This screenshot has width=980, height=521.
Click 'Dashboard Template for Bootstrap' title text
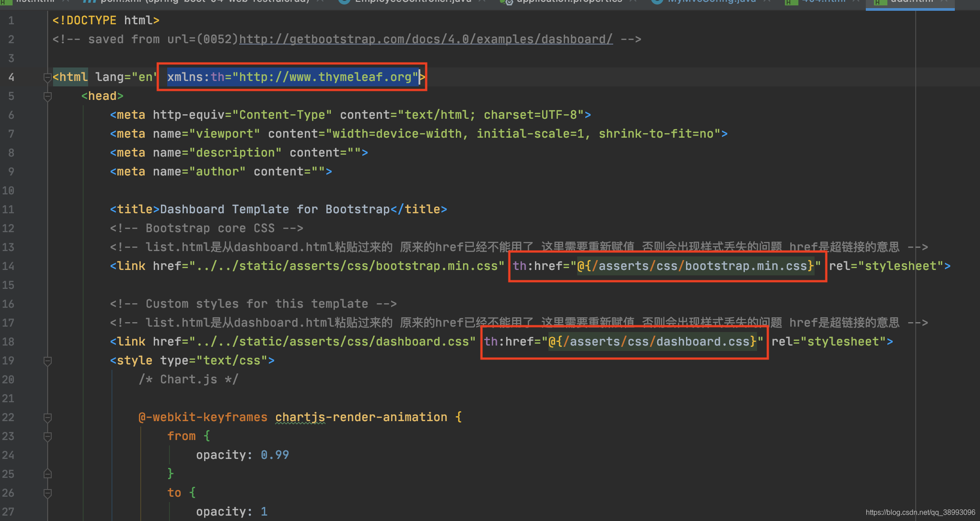(275, 210)
